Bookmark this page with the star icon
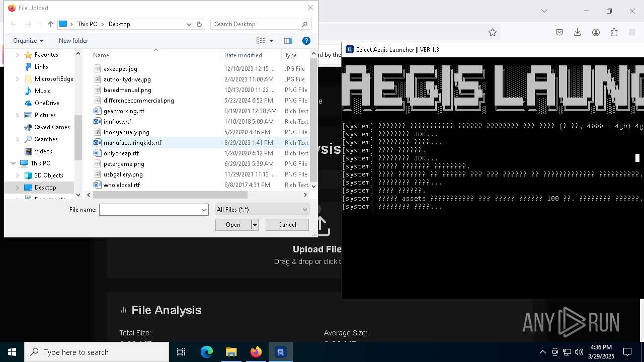Viewport: 644px width, 362px height. click(493, 32)
